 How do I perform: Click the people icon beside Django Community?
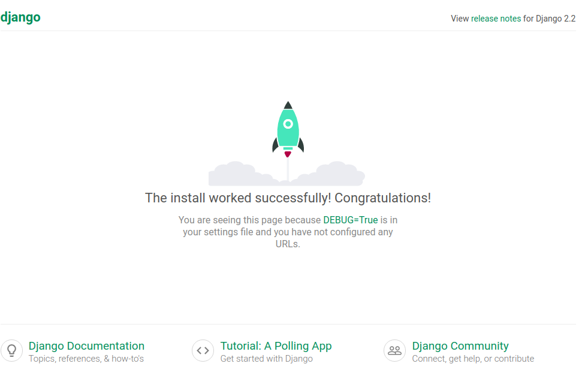click(394, 351)
